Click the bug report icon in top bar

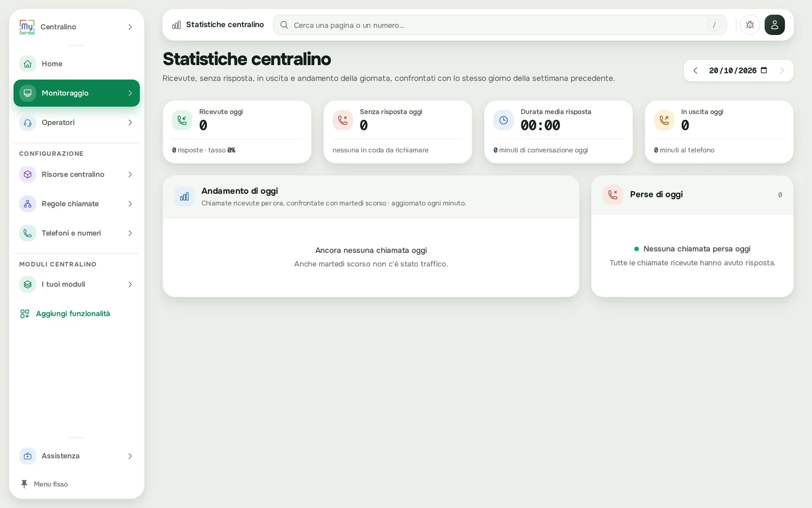point(750,25)
